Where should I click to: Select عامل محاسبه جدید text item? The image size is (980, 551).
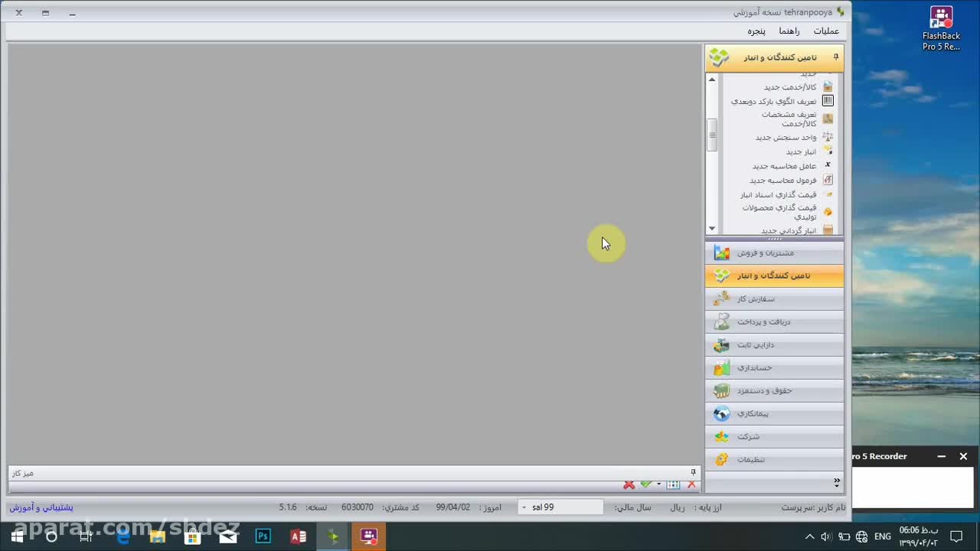784,166
